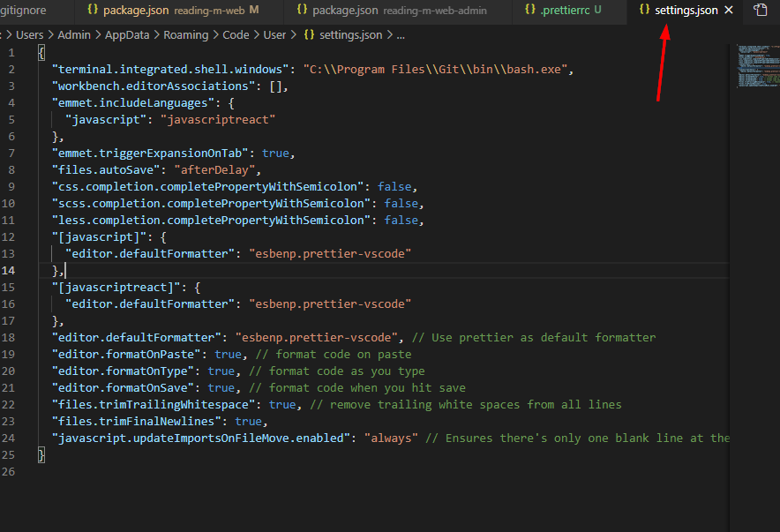Click line number 18 in the gutter
Screen dimensions: 780x532
[9, 338]
